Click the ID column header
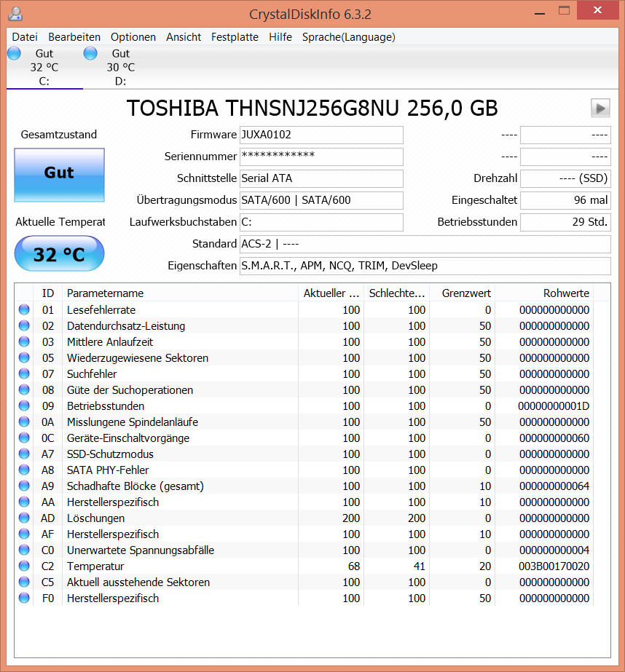This screenshot has height=672, width=625. [x=47, y=293]
